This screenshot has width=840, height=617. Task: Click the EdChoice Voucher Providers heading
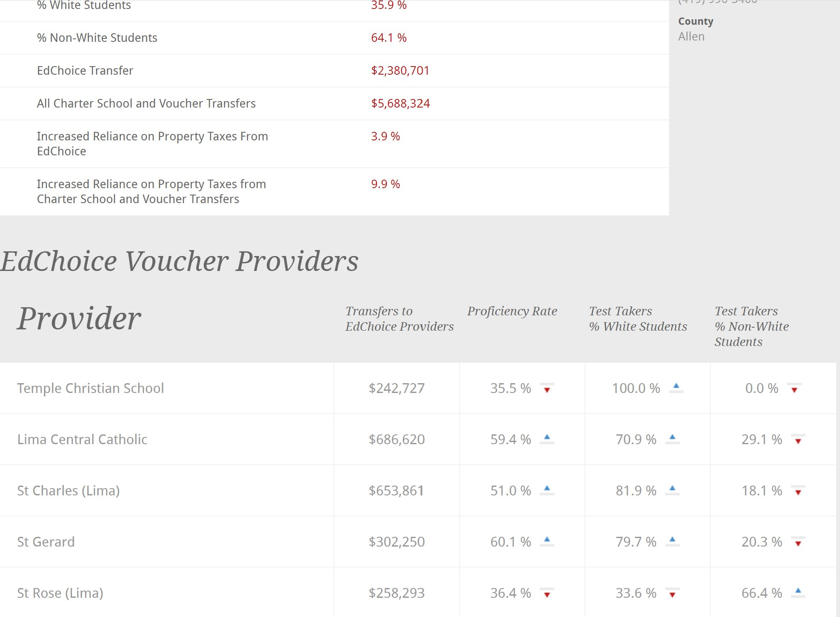point(180,261)
